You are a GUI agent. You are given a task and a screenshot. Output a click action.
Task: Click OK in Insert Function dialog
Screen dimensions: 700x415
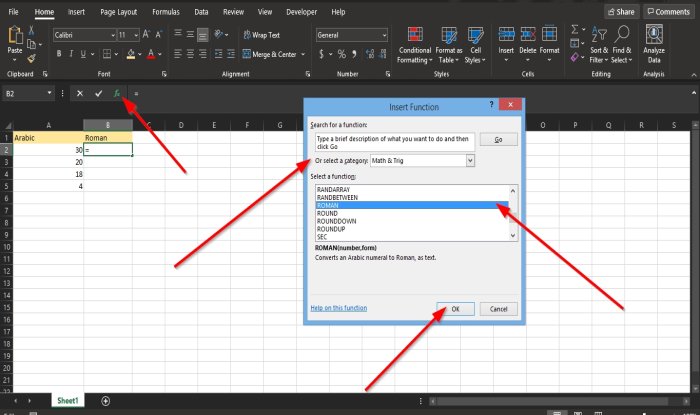tap(455, 309)
